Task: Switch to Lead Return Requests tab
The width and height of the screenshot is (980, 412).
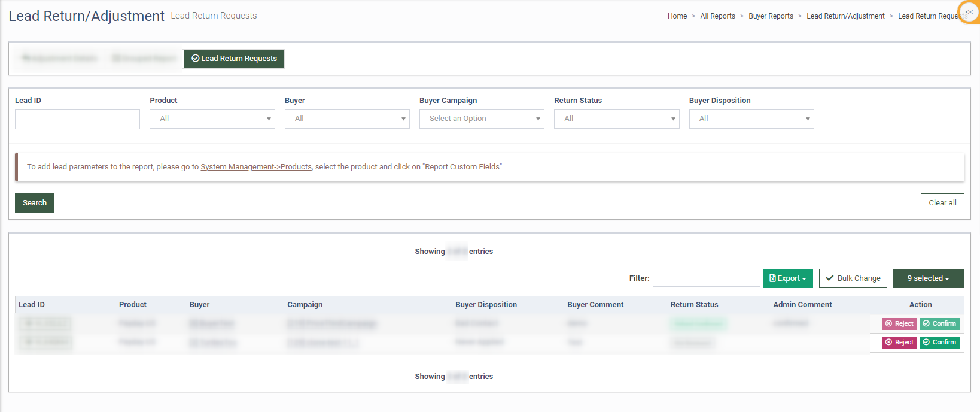Action: (234, 59)
